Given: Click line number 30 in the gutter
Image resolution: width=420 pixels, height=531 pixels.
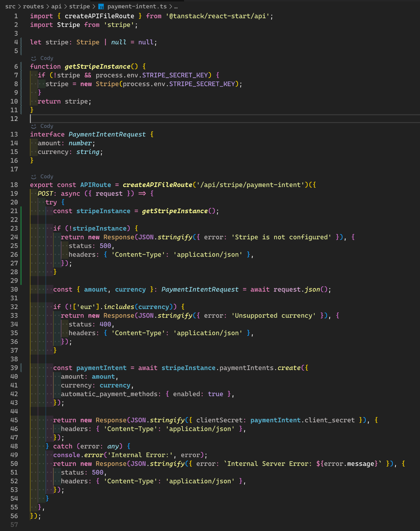Looking at the screenshot, I should point(14,289).
